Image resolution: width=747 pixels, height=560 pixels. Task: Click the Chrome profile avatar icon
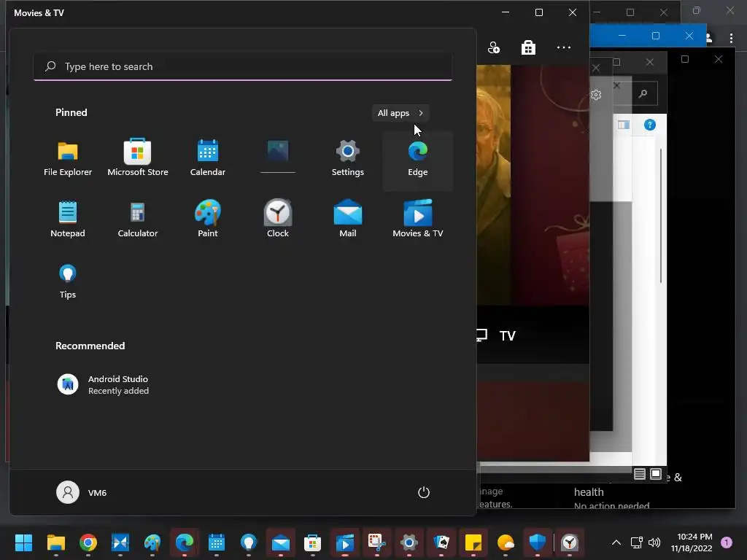(709, 38)
